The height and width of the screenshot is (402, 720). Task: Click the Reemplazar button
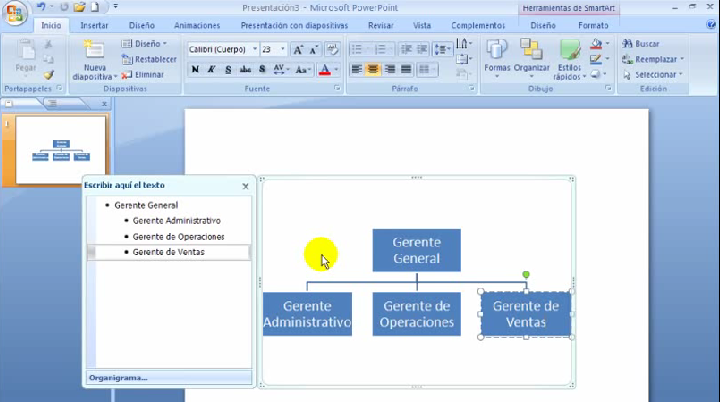tap(655, 59)
